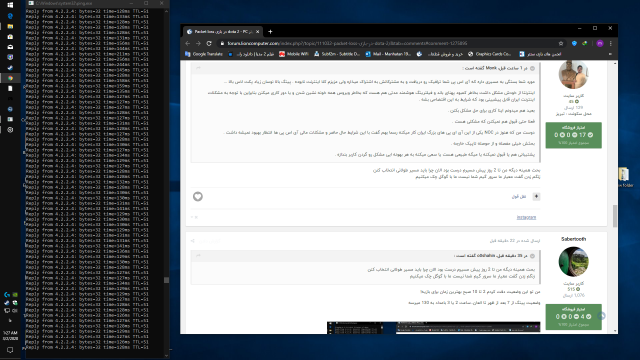The height and width of the screenshot is (360, 640).
Task: Select the Packet loss dota 2 tab
Action: tap(223, 31)
